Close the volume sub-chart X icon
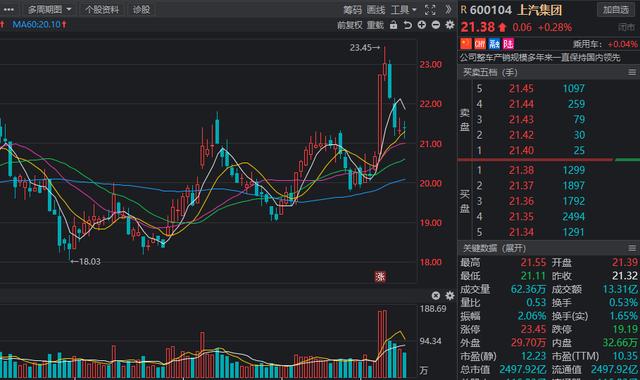The image size is (640, 380). (x=436, y=296)
